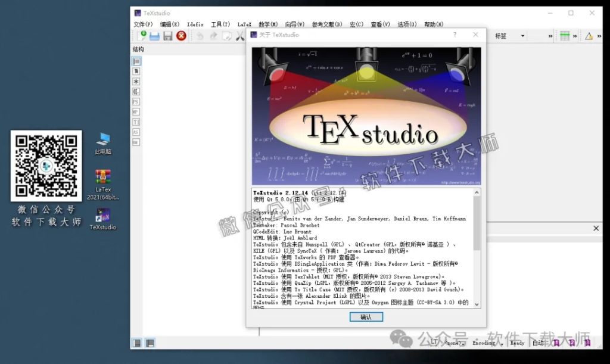Click the 确认 button in the About dialog
The width and height of the screenshot is (610, 364).
(366, 317)
